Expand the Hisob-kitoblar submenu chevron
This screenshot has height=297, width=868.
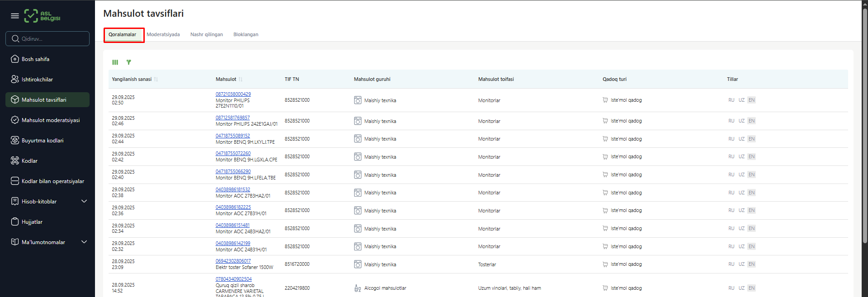click(x=84, y=202)
